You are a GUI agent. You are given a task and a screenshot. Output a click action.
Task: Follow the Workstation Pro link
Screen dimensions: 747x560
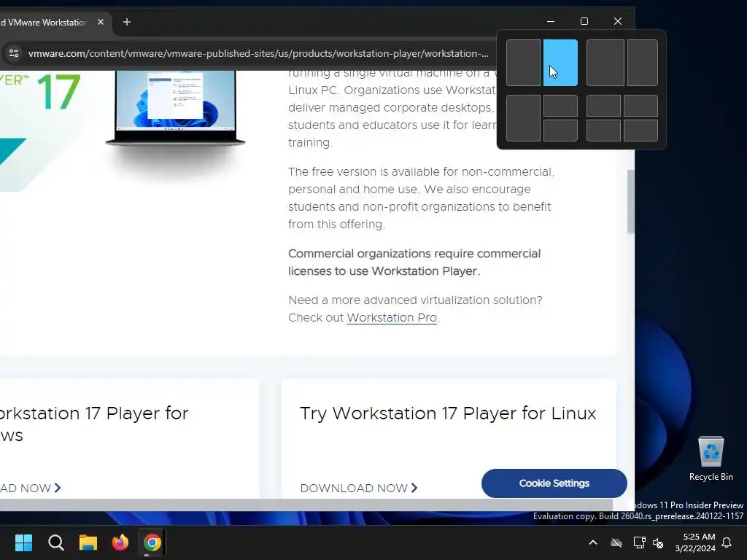click(x=392, y=318)
